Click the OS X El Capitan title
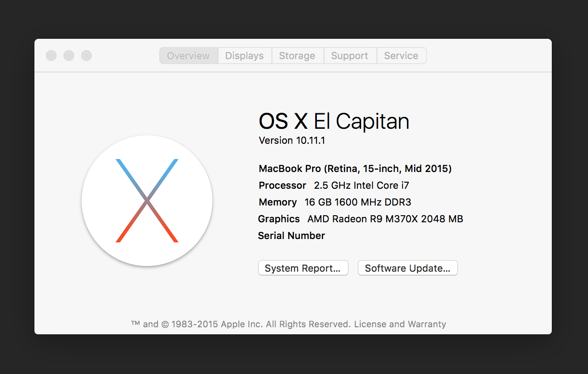The image size is (588, 374). (x=334, y=121)
